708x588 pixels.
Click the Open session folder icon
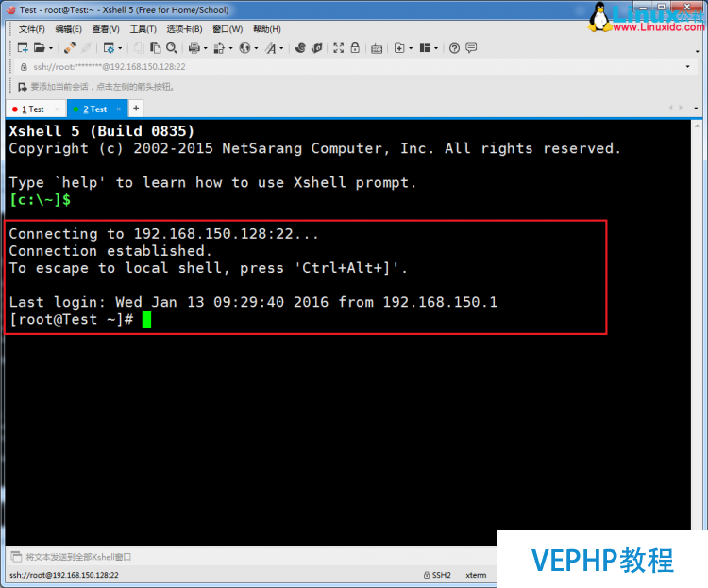coord(40,48)
